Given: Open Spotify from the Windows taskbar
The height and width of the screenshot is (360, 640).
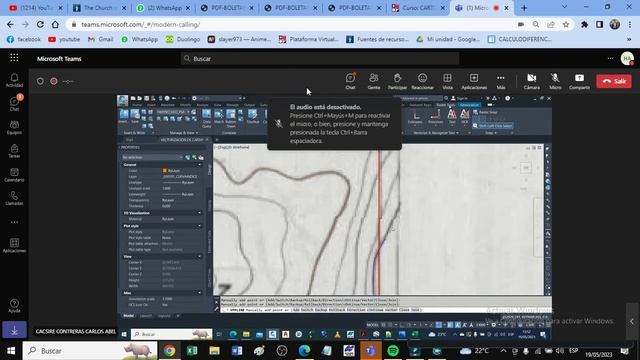Looking at the screenshot, I should point(393,351).
